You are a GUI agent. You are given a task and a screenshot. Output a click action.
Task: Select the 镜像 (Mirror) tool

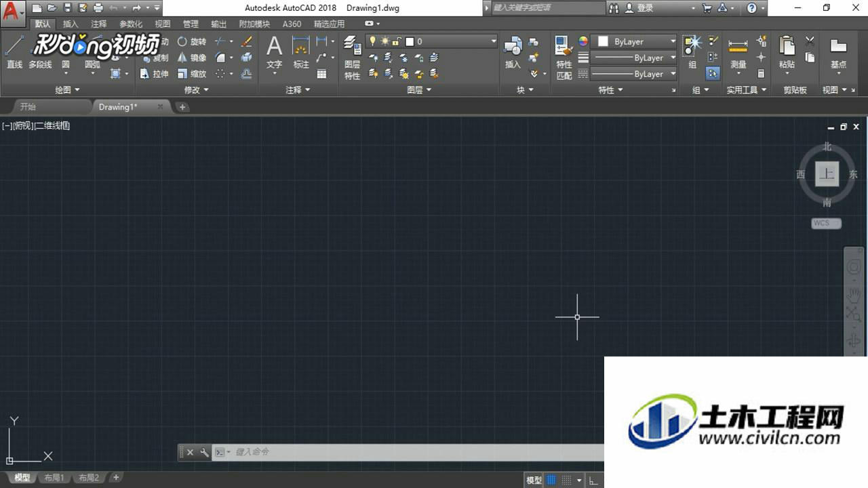click(191, 58)
